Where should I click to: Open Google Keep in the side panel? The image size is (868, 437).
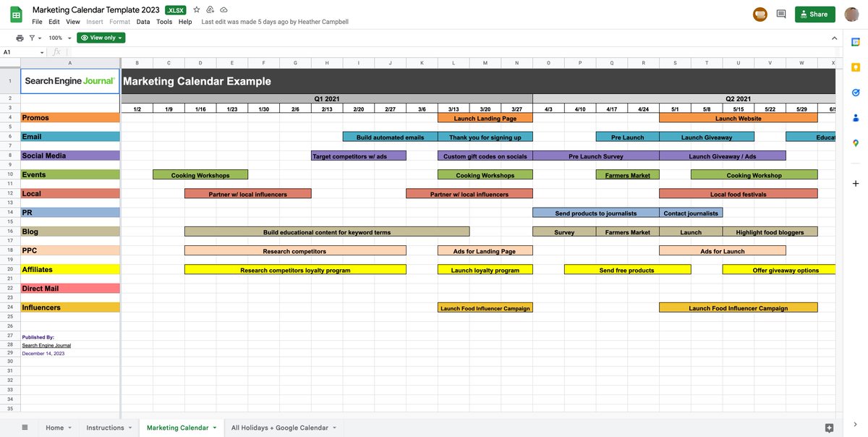pos(854,67)
